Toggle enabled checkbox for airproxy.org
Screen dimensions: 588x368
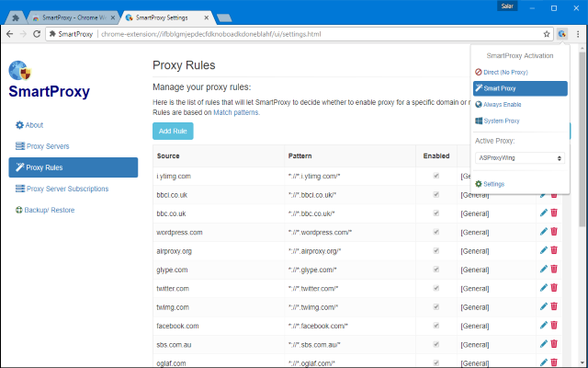click(x=436, y=251)
